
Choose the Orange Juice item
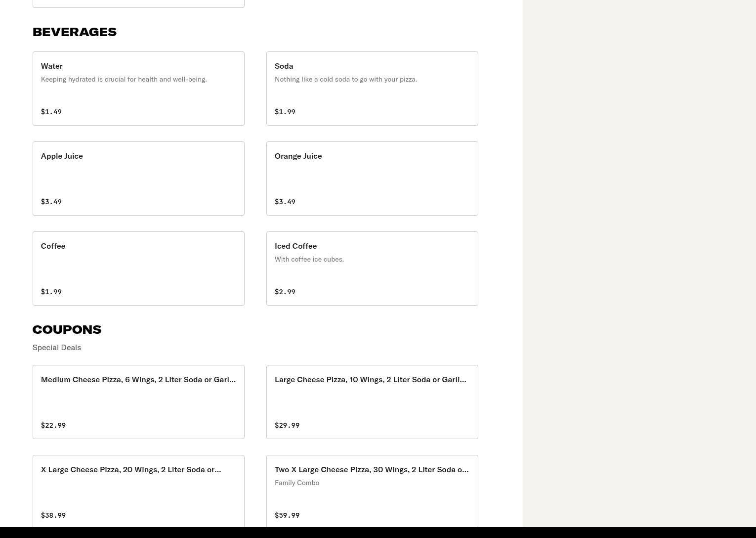(372, 179)
